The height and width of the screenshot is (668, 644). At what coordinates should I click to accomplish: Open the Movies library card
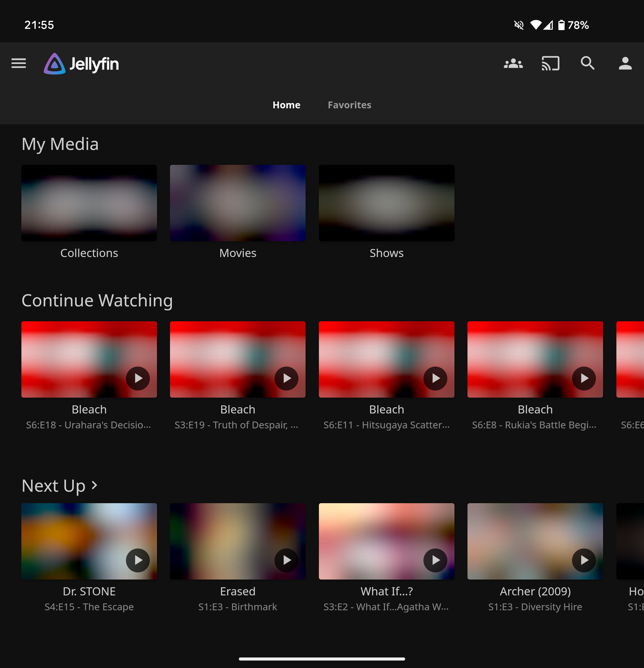237,203
